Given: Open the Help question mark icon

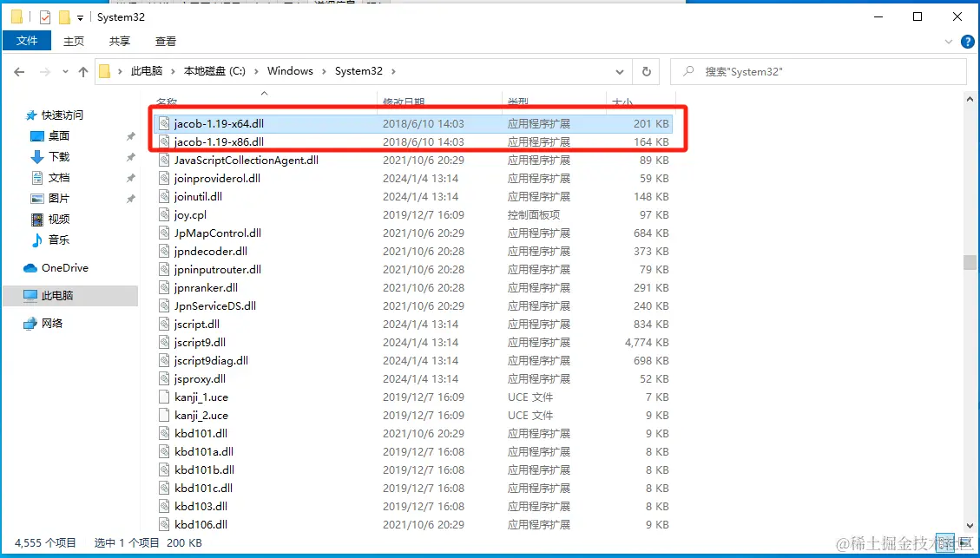Looking at the screenshot, I should 968,42.
